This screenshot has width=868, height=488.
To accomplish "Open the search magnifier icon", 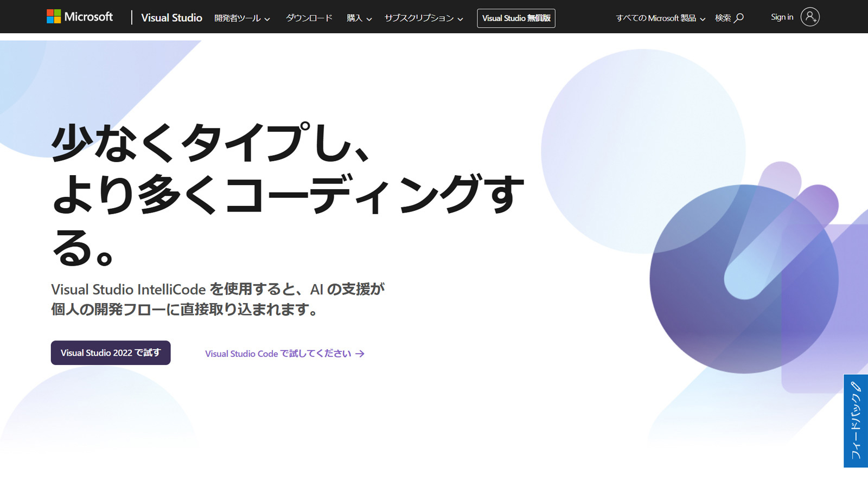I will (739, 18).
